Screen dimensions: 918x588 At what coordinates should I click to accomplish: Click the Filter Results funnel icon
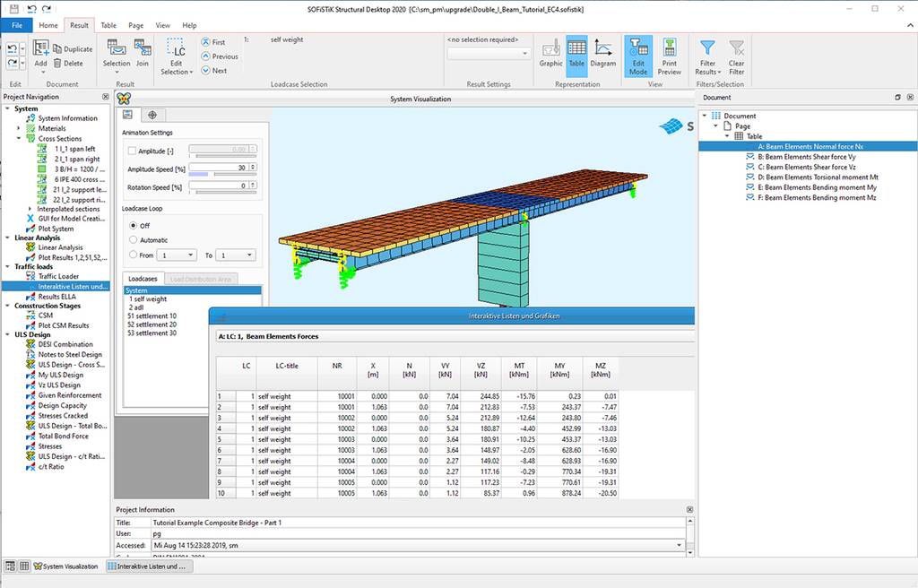tap(708, 48)
